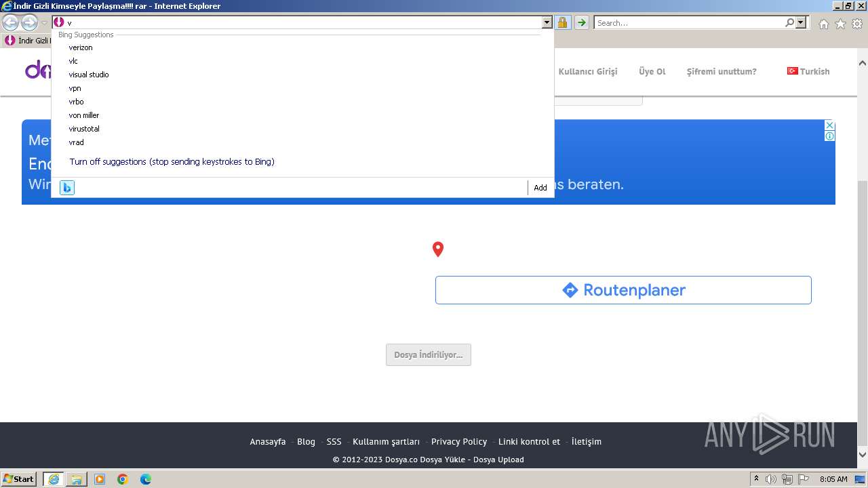Image resolution: width=868 pixels, height=488 pixels.
Task: Click the taskbar clock 8:05 AM
Action: click(833, 479)
